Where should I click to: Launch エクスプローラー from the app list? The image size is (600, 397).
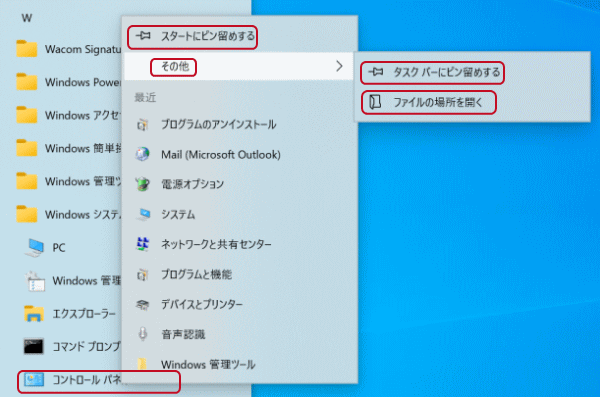tap(84, 314)
